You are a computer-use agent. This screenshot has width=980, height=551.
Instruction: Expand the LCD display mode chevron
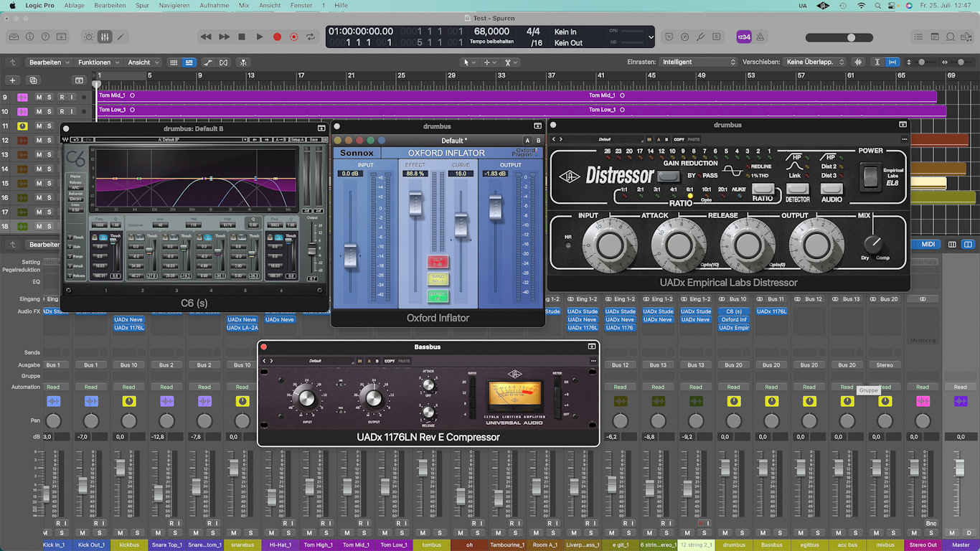pyautogui.click(x=651, y=37)
